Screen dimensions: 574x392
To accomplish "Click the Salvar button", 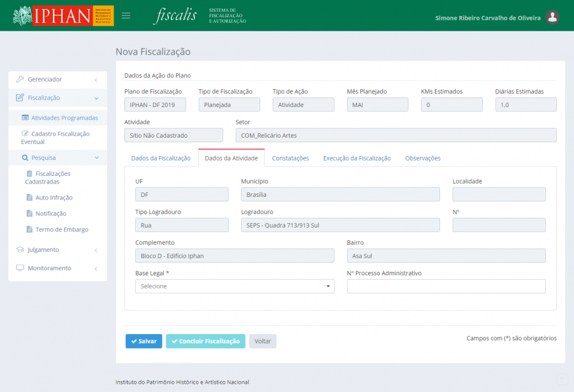I will pyautogui.click(x=143, y=341).
